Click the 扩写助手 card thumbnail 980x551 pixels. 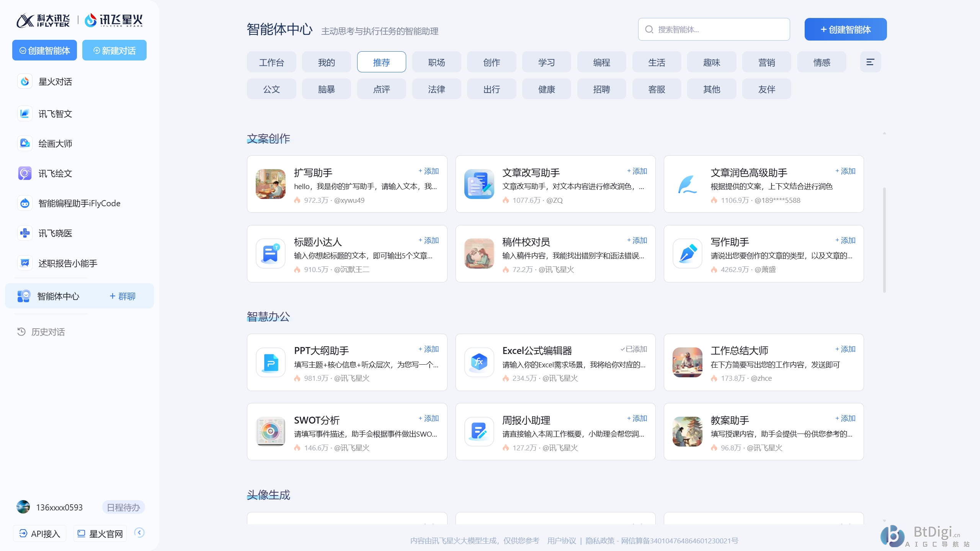pos(271,184)
